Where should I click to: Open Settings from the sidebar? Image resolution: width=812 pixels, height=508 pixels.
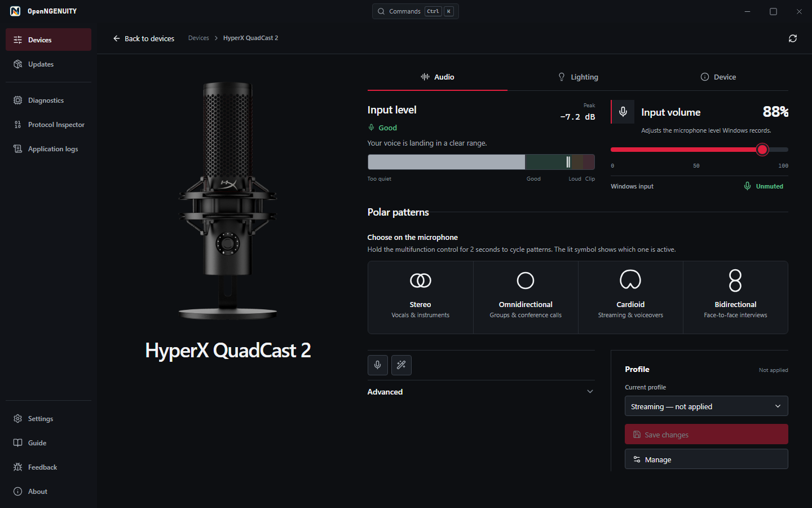pos(48,419)
